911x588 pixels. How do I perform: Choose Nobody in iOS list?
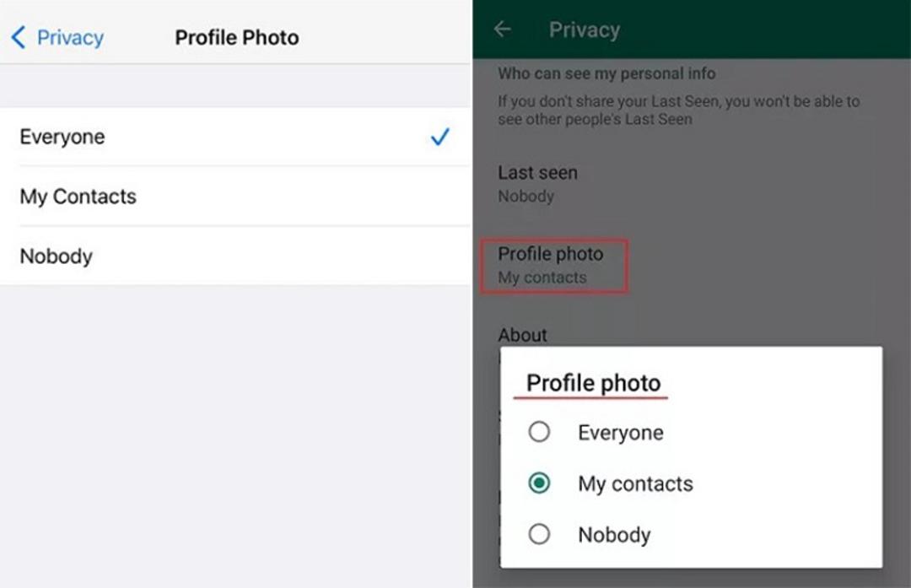click(235, 256)
